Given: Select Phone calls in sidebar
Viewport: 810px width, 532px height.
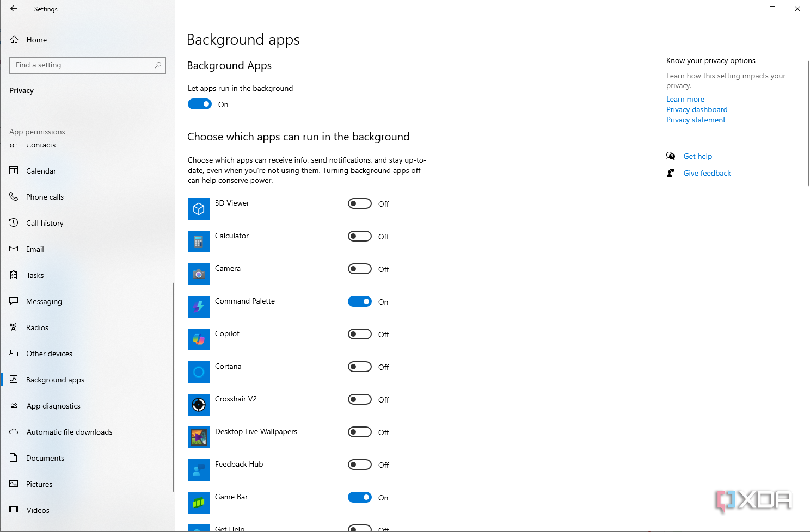Looking at the screenshot, I should [x=87, y=197].
